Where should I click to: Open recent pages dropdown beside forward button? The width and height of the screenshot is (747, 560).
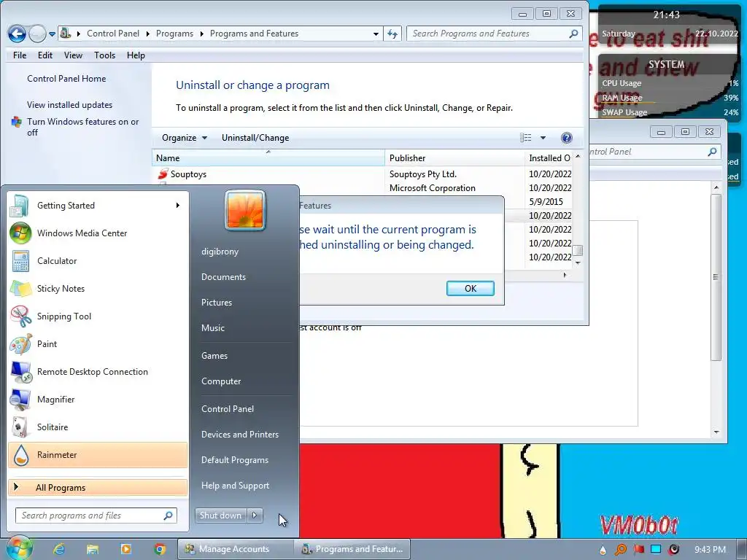(53, 34)
